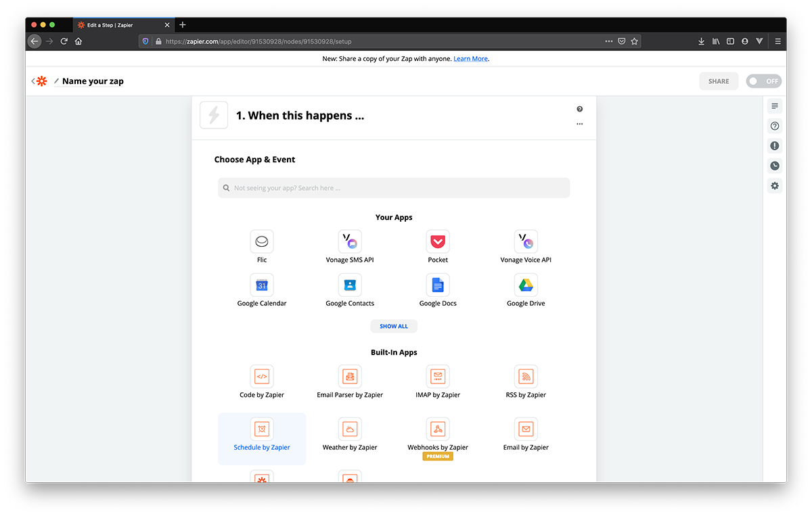Click the lightning bolt trigger icon
Screen dimensions: 812x516
pyautogui.click(x=214, y=115)
